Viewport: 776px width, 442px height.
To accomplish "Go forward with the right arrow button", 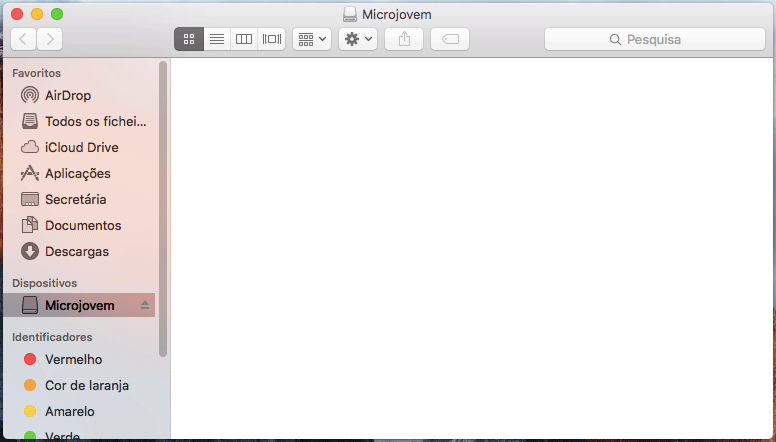I will click(x=49, y=39).
